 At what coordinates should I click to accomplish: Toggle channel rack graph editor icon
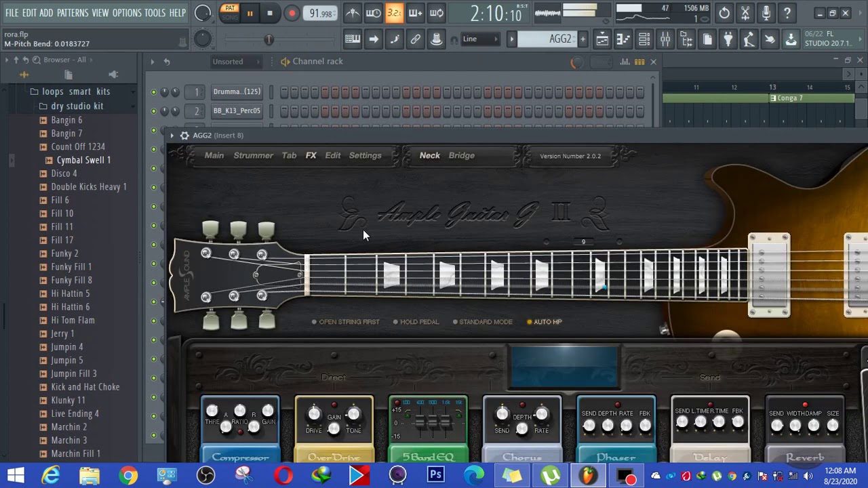pos(625,62)
